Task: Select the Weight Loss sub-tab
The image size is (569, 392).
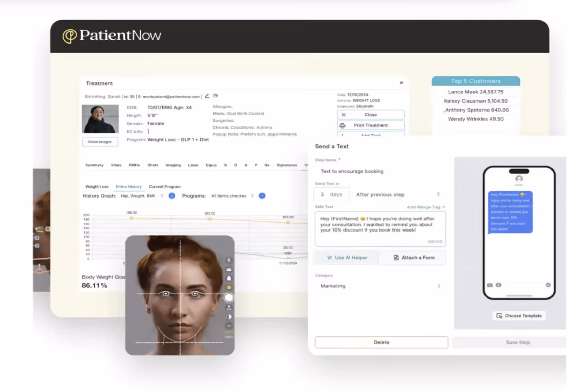Action: (x=97, y=187)
